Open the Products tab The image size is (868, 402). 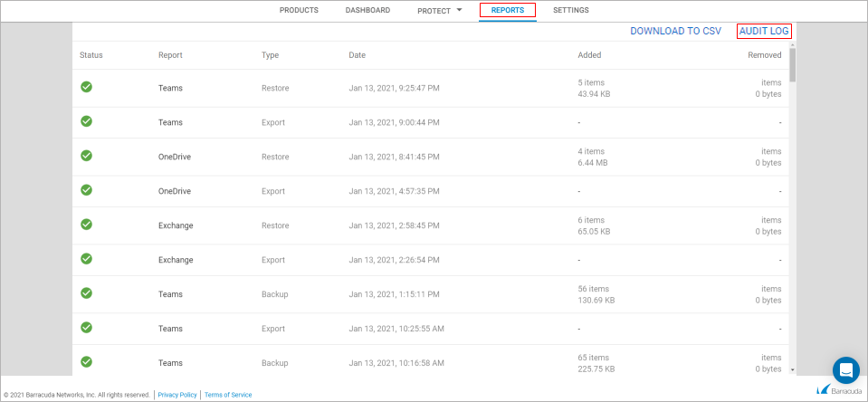[x=299, y=10]
